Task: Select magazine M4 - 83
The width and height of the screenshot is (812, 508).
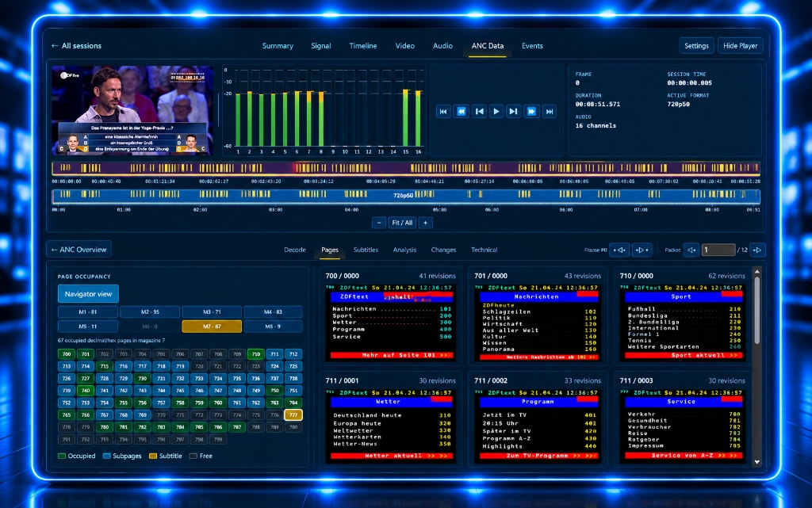Action: (273, 312)
